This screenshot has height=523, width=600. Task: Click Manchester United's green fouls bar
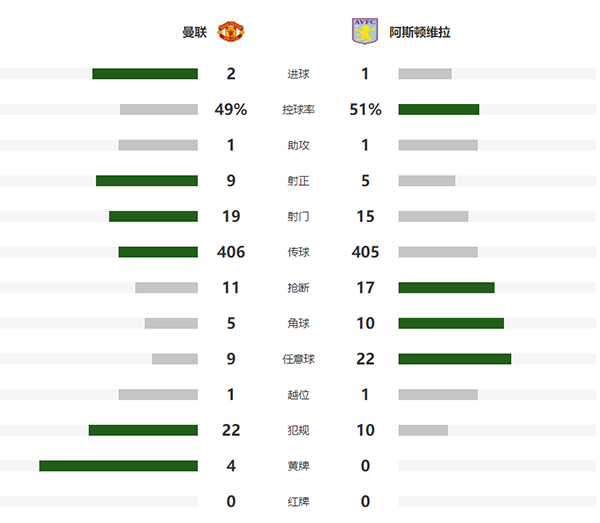(x=143, y=431)
